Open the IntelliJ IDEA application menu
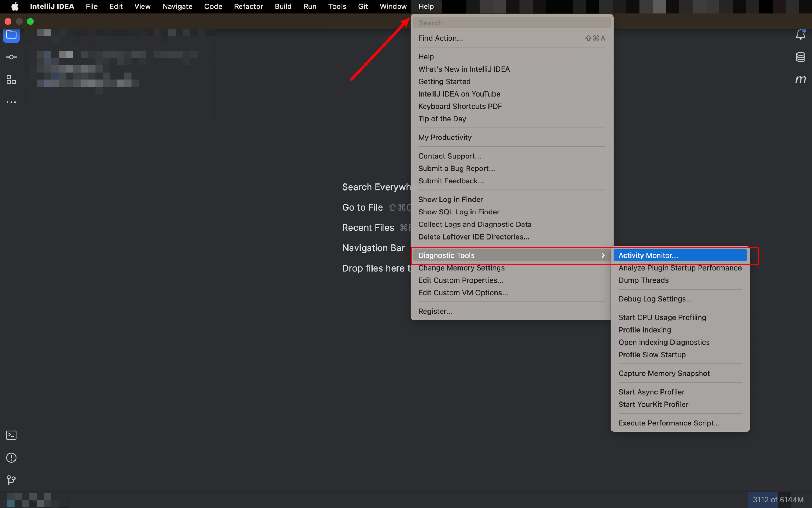Image resolution: width=812 pixels, height=508 pixels. click(52, 6)
